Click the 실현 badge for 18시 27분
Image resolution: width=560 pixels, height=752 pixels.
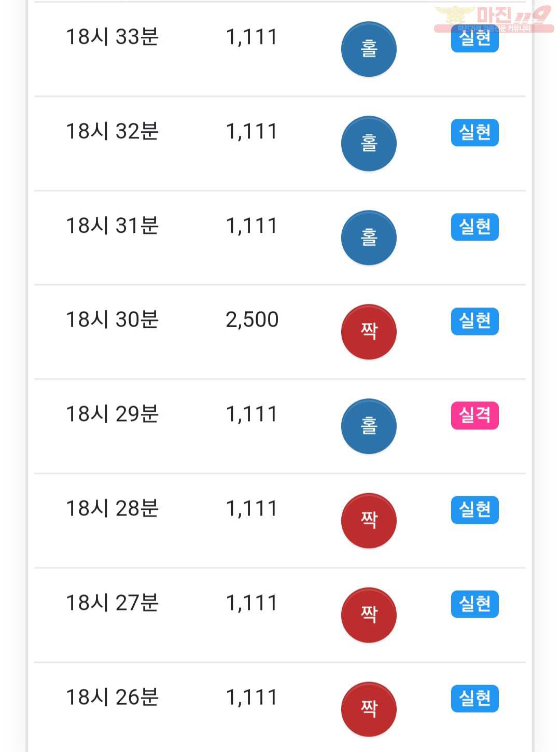(x=475, y=604)
